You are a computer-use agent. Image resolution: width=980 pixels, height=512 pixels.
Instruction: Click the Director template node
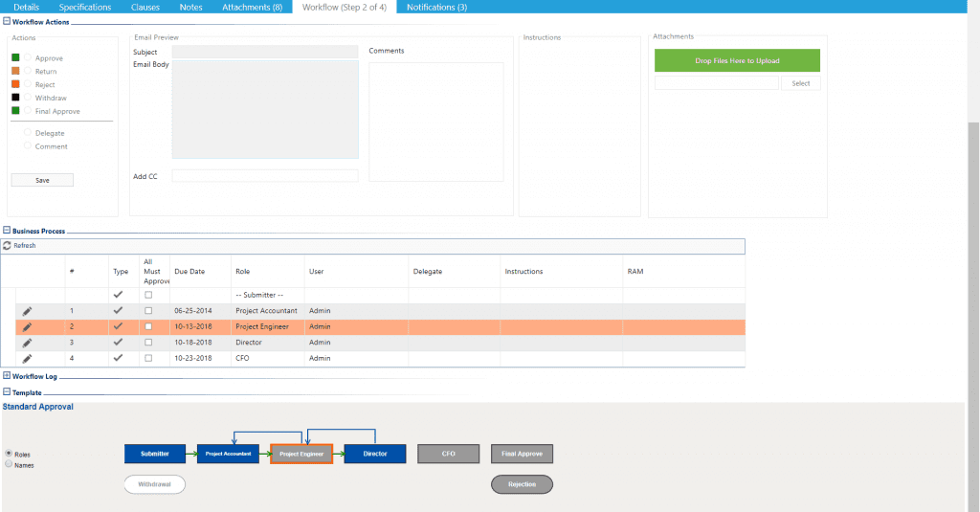coord(375,454)
